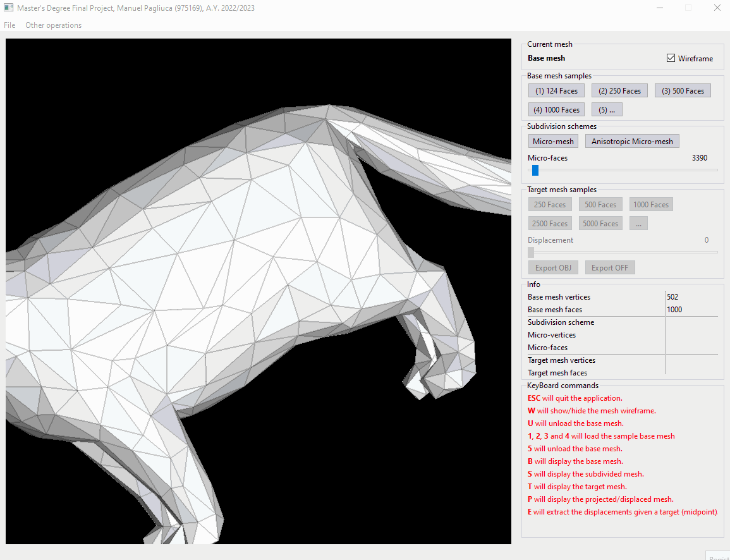Click the (5) ... base mesh sample button
The height and width of the screenshot is (560, 730).
click(606, 109)
